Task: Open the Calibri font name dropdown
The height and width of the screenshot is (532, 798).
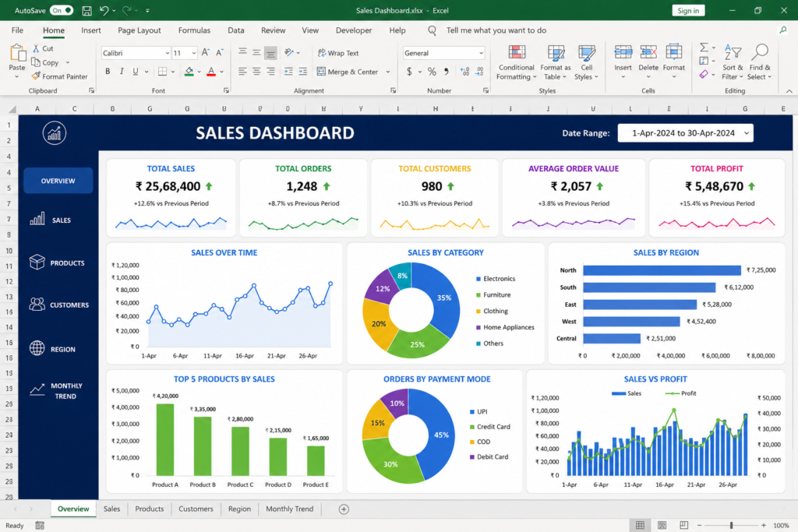Action: coord(167,53)
